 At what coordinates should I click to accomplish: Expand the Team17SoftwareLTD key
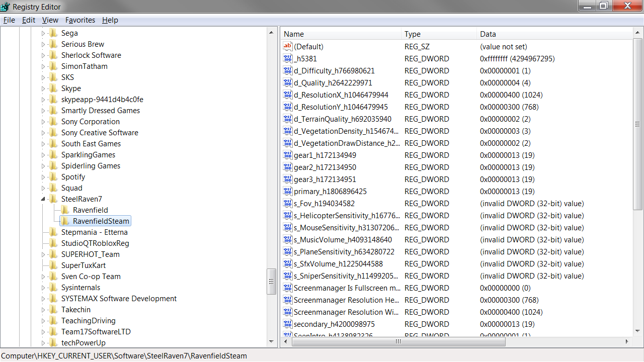(x=43, y=332)
